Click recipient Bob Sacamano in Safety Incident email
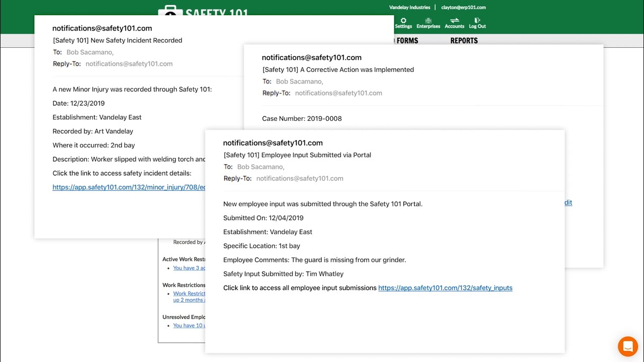644x362 pixels. tap(90, 52)
